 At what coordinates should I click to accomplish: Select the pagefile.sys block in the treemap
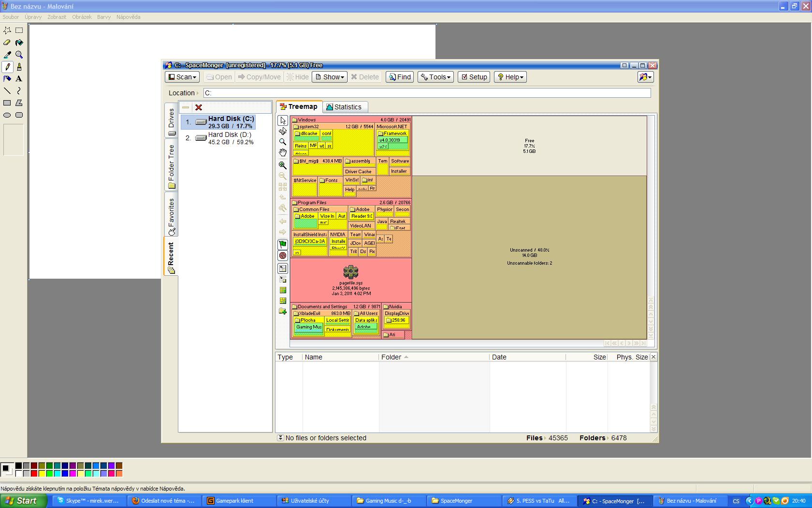[351, 280]
